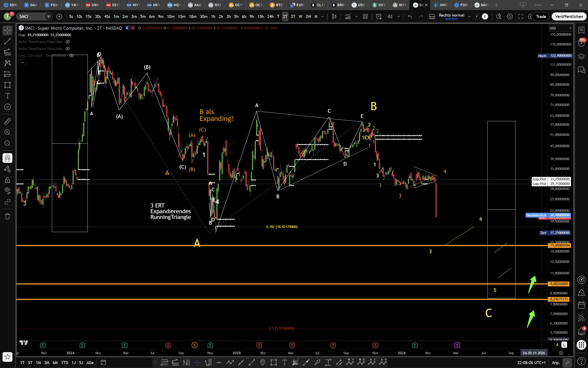Open the indicators menu in top toolbar

click(348, 16)
